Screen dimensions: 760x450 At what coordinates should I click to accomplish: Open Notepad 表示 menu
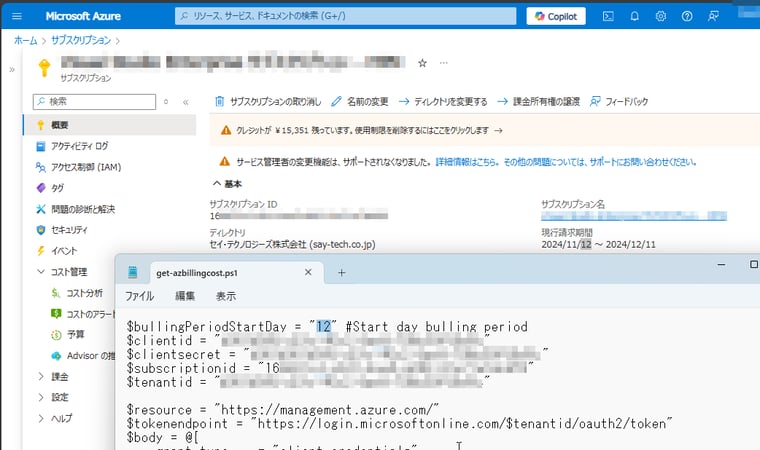(226, 296)
